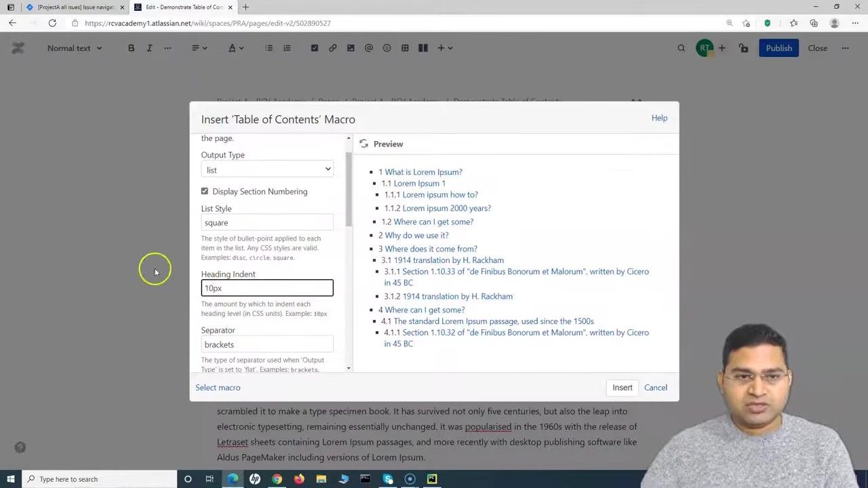Click the List Style input field
Screen dimensions: 868x488
point(267,222)
